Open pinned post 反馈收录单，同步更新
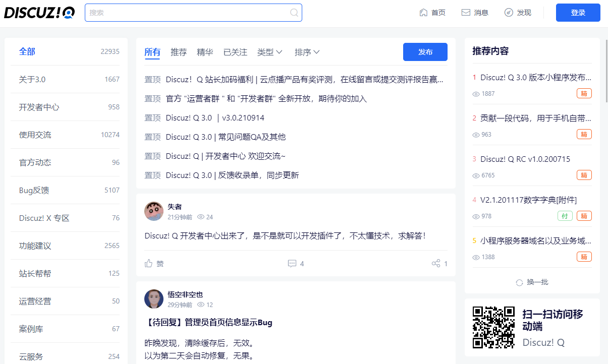Image resolution: width=608 pixels, height=364 pixels. [232, 175]
